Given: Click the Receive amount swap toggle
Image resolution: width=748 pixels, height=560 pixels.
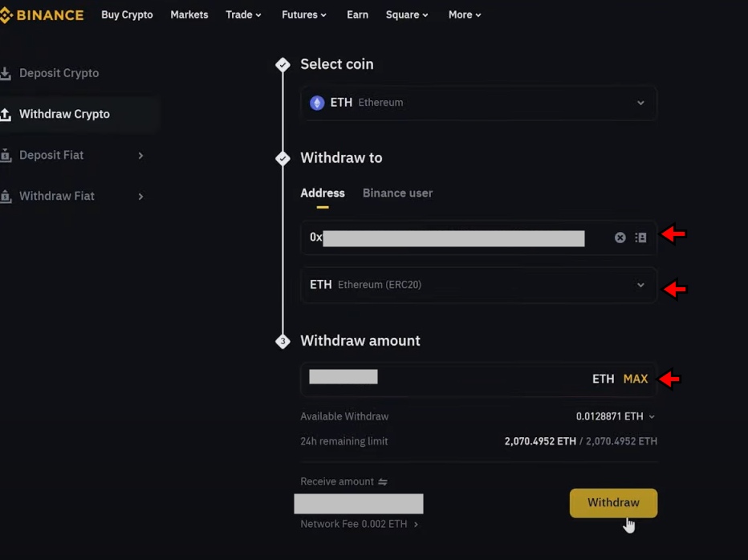Looking at the screenshot, I should point(384,481).
